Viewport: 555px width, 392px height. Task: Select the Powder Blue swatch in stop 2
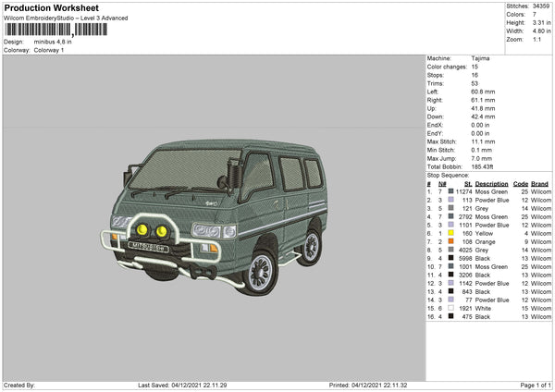click(x=450, y=200)
